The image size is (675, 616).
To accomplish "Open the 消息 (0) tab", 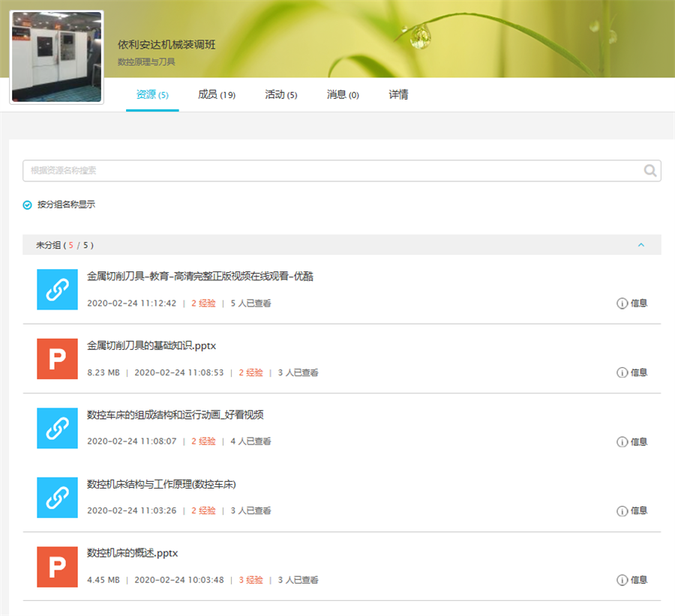I will (343, 95).
